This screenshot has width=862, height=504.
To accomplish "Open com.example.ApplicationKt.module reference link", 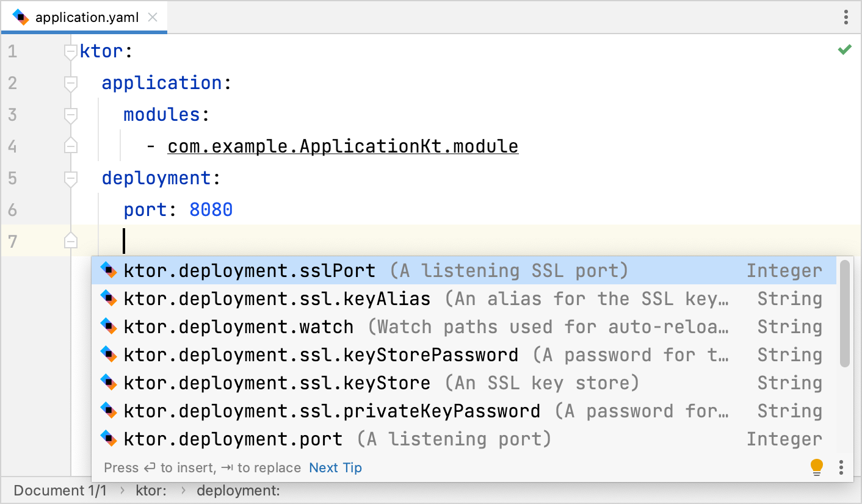I will [342, 146].
